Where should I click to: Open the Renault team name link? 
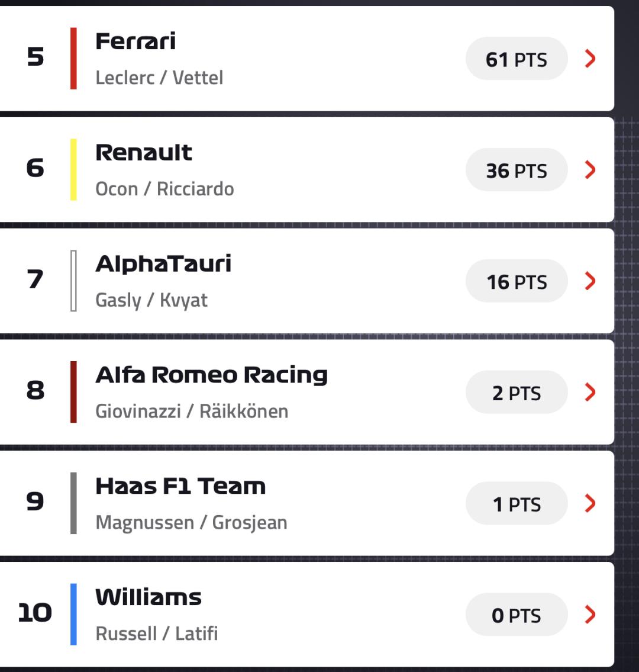144,153
